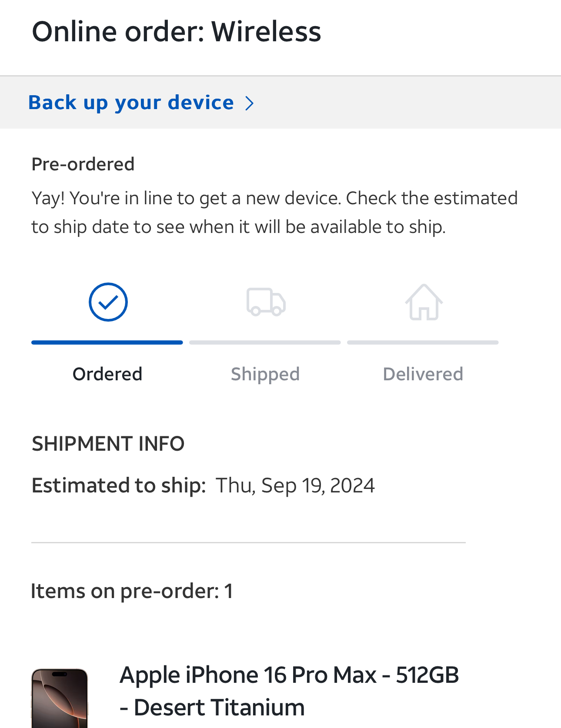Click the gray Shipped progress bar segment
This screenshot has height=728, width=561.
click(x=265, y=342)
